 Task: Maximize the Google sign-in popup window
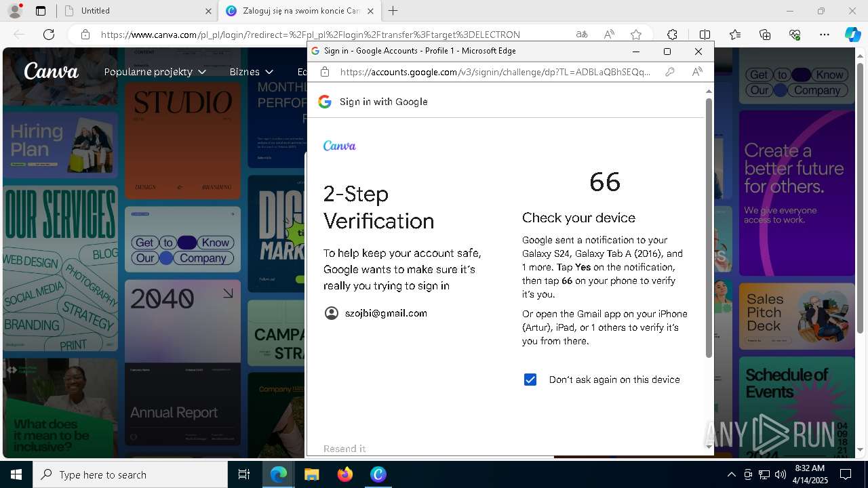click(667, 51)
